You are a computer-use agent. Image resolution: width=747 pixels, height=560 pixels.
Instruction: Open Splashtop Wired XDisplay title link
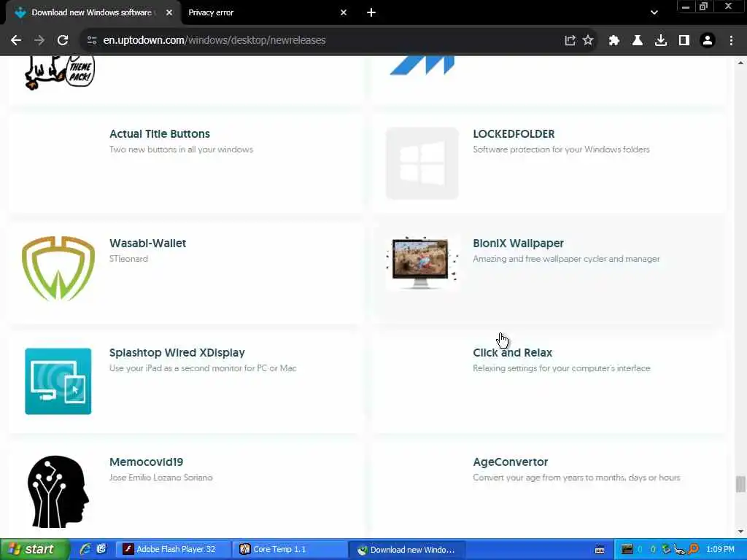[177, 353]
